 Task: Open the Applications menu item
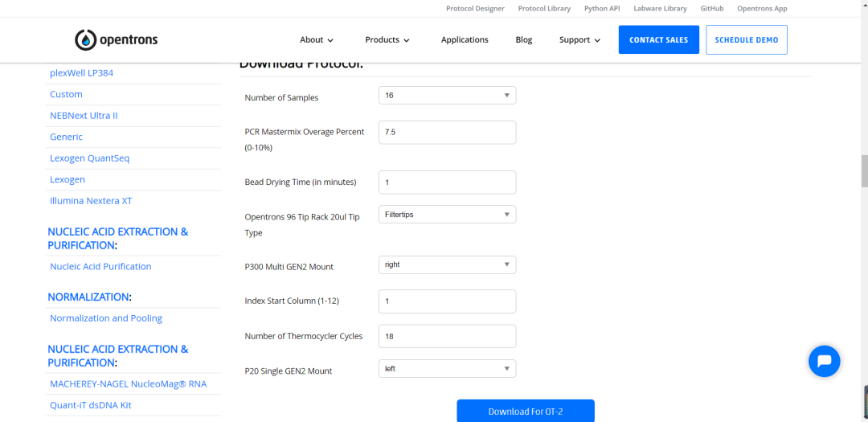coord(465,40)
